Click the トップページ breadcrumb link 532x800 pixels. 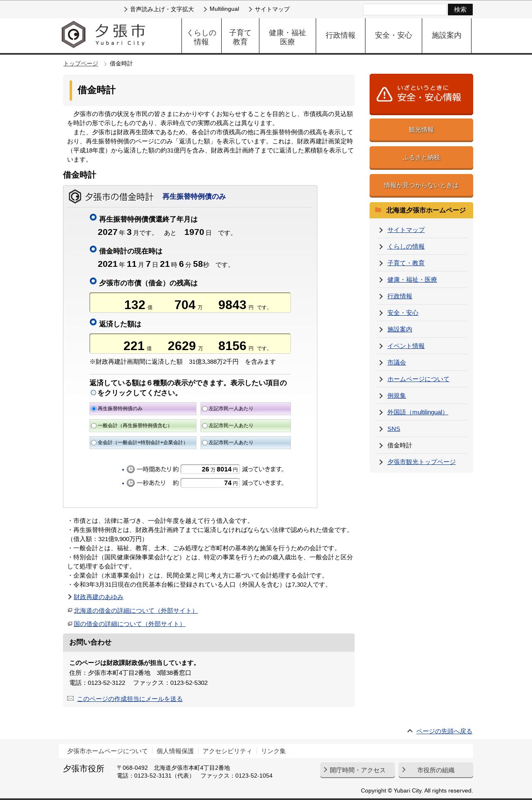coord(81,63)
